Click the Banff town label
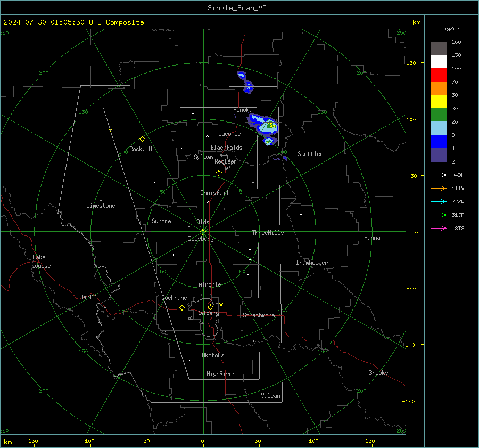Screen dimensions: 479x448 [x=88, y=297]
